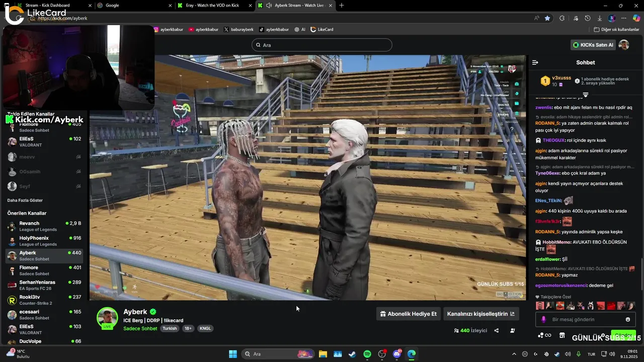Image resolution: width=644 pixels, height=362 pixels.
Task: Click the Ayberk streamer avatar with LIVE badge
Action: click(x=107, y=318)
